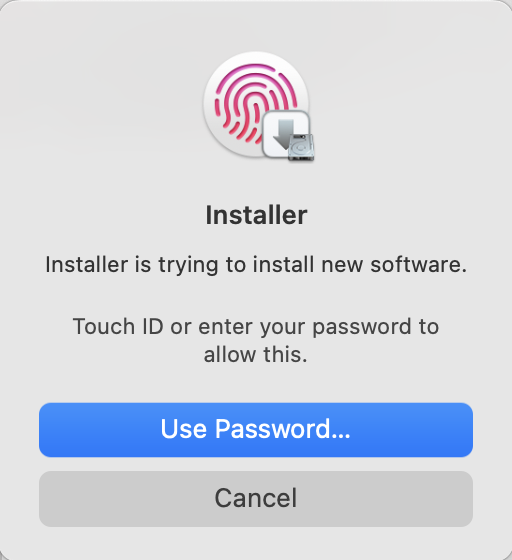Click the 'Touch ID' words in the instructions

coord(118,326)
